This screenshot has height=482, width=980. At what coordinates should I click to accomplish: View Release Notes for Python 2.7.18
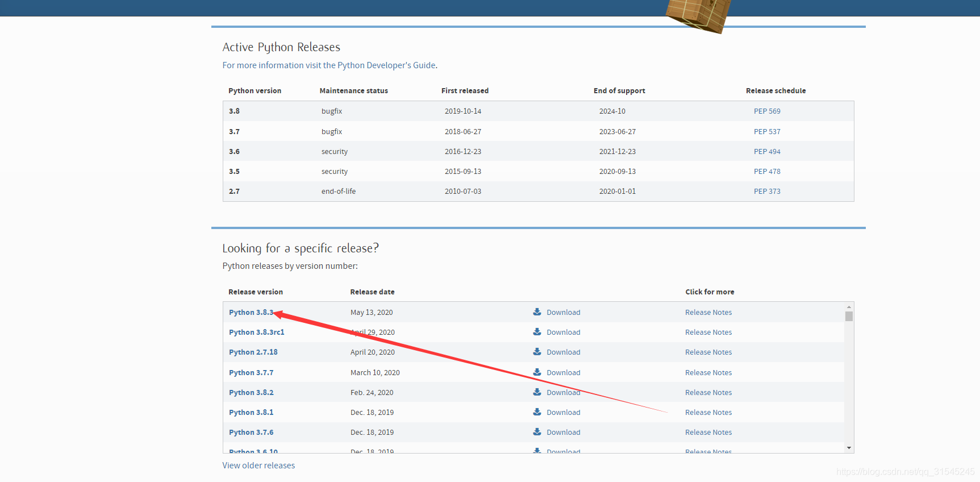[x=708, y=352]
